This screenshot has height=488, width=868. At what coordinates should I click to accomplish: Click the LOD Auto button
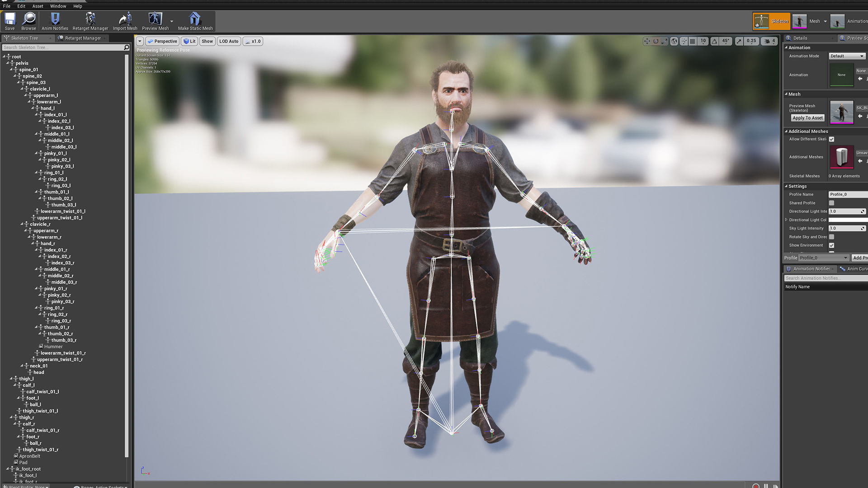point(229,41)
